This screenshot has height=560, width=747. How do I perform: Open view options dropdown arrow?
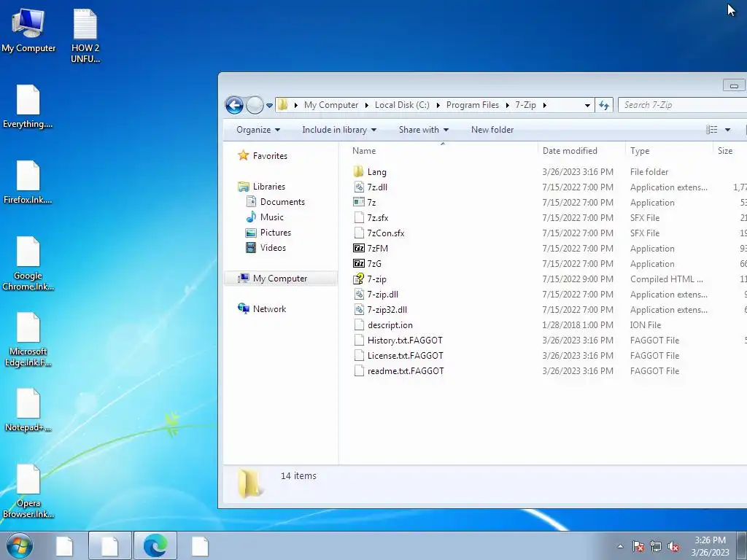coord(727,130)
